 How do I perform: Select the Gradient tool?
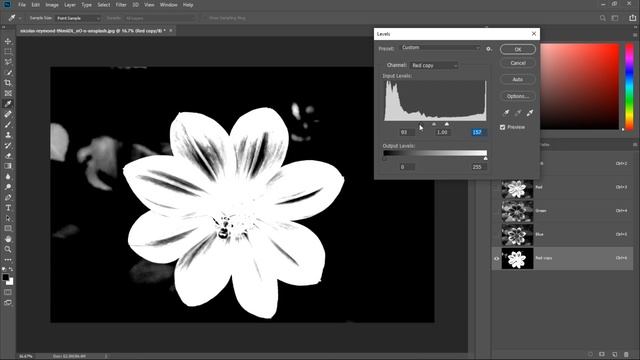click(x=8, y=166)
